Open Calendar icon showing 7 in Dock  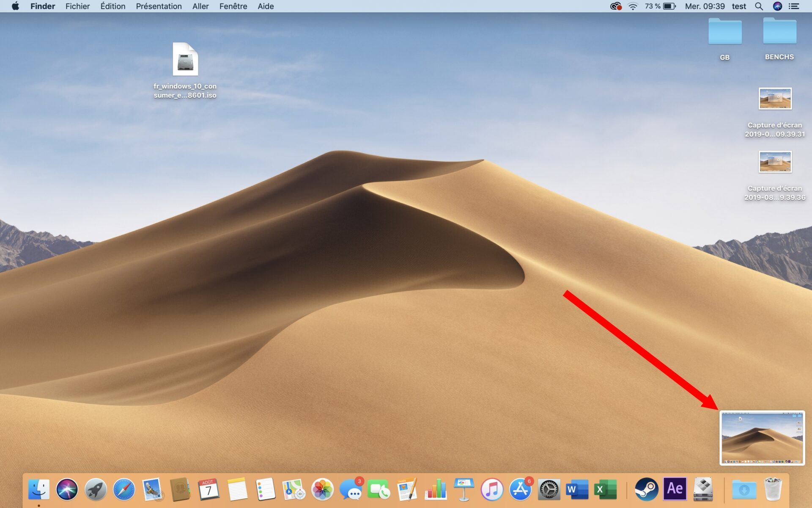(208, 490)
